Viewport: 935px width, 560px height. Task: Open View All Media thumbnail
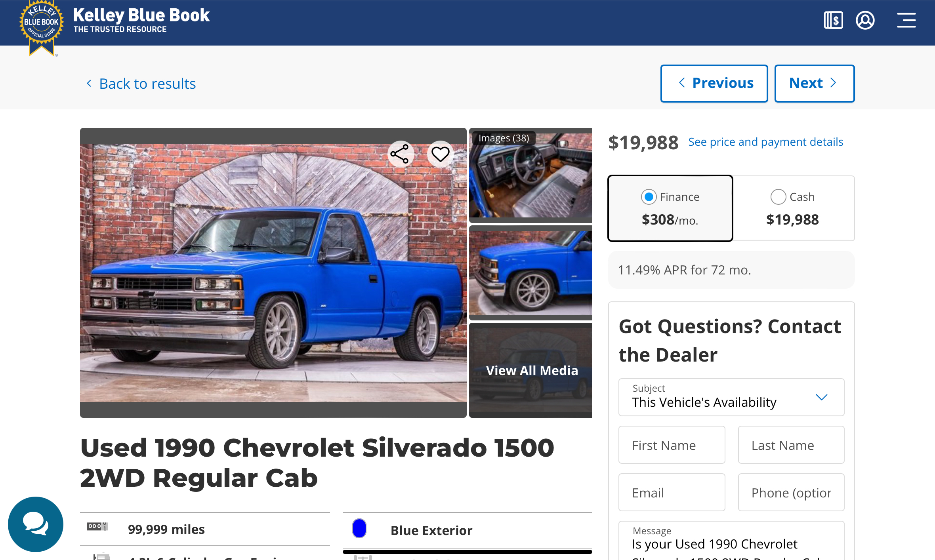tap(530, 370)
